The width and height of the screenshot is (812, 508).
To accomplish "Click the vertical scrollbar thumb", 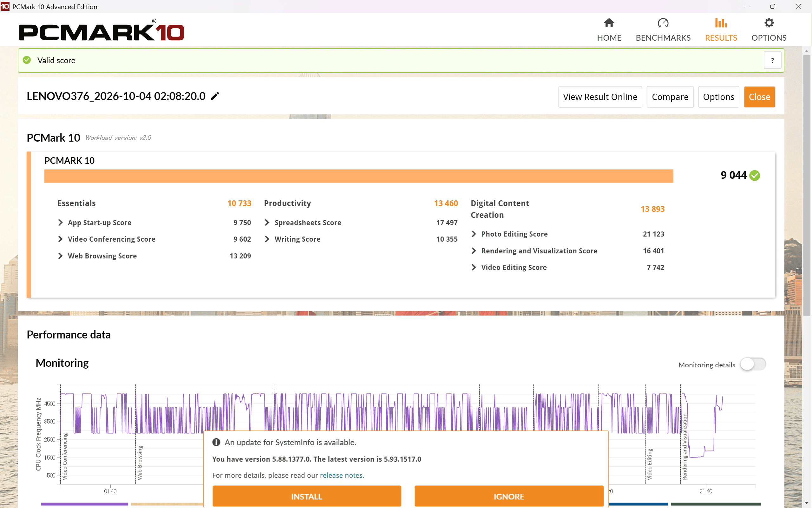I will coord(807,185).
